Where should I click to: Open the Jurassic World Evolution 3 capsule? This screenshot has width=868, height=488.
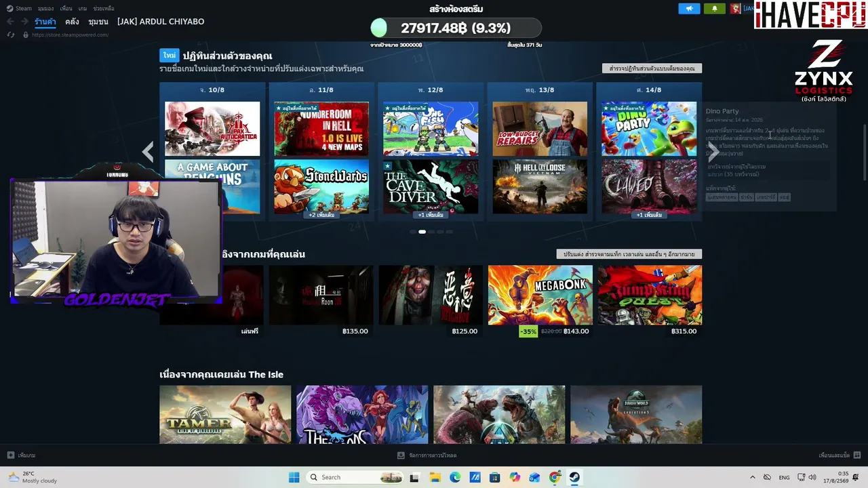[x=636, y=415]
